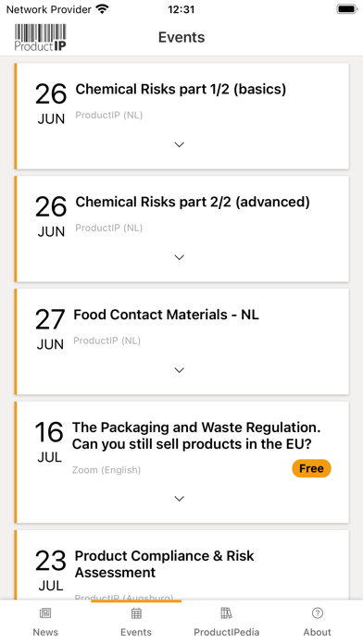Image resolution: width=363 pixels, height=644 pixels.
Task: Expand Food Contact Materials - NL chevron
Action: [x=180, y=370]
